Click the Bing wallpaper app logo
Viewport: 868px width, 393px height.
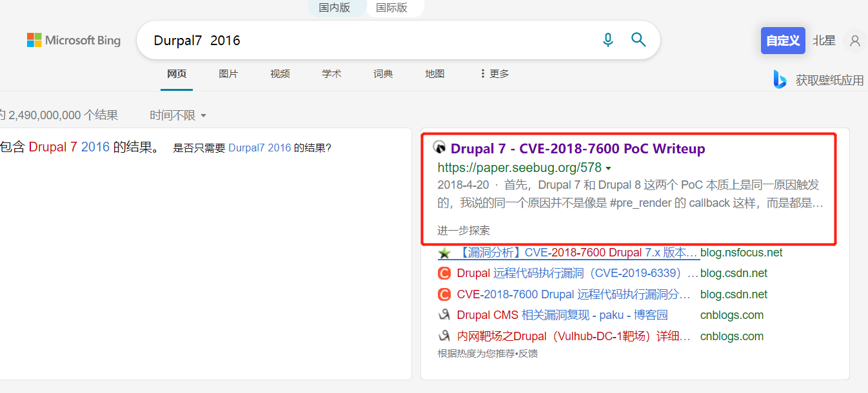(780, 79)
